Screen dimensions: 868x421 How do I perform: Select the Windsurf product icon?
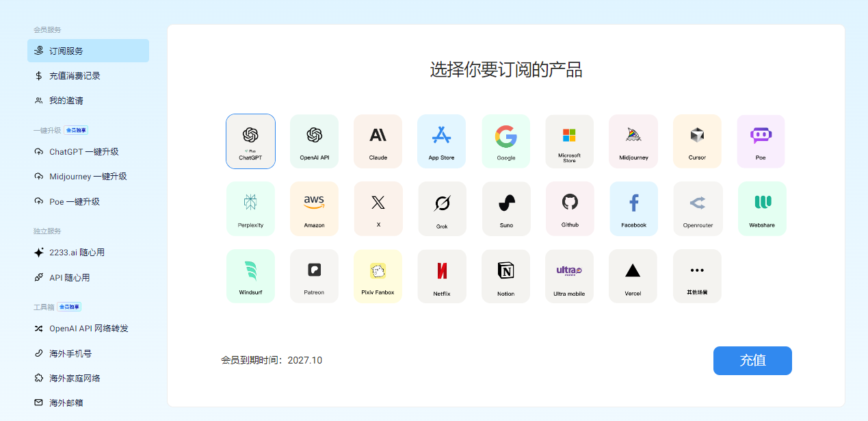[x=250, y=276]
